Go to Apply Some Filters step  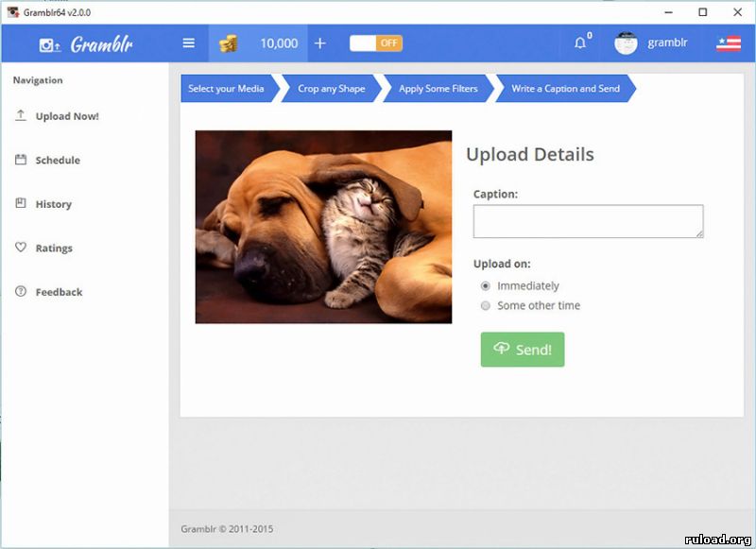point(438,89)
